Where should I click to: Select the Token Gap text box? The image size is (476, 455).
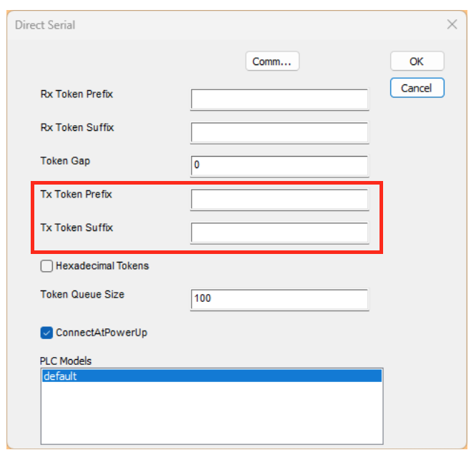tap(279, 165)
